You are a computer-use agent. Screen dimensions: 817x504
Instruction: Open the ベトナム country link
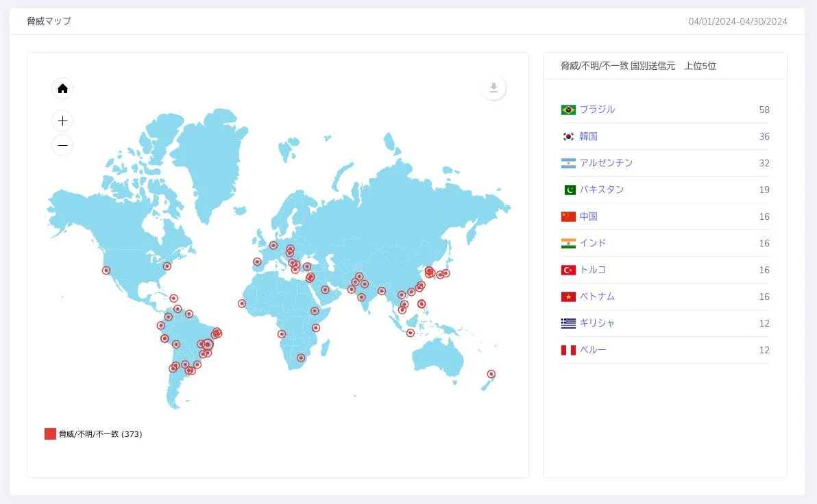pyautogui.click(x=597, y=297)
